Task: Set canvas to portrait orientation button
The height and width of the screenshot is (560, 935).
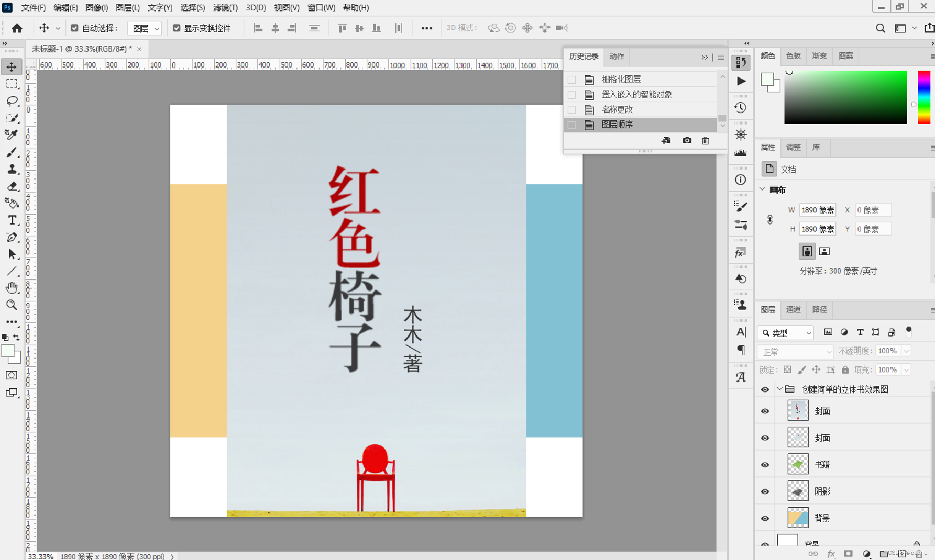Action: 807,251
